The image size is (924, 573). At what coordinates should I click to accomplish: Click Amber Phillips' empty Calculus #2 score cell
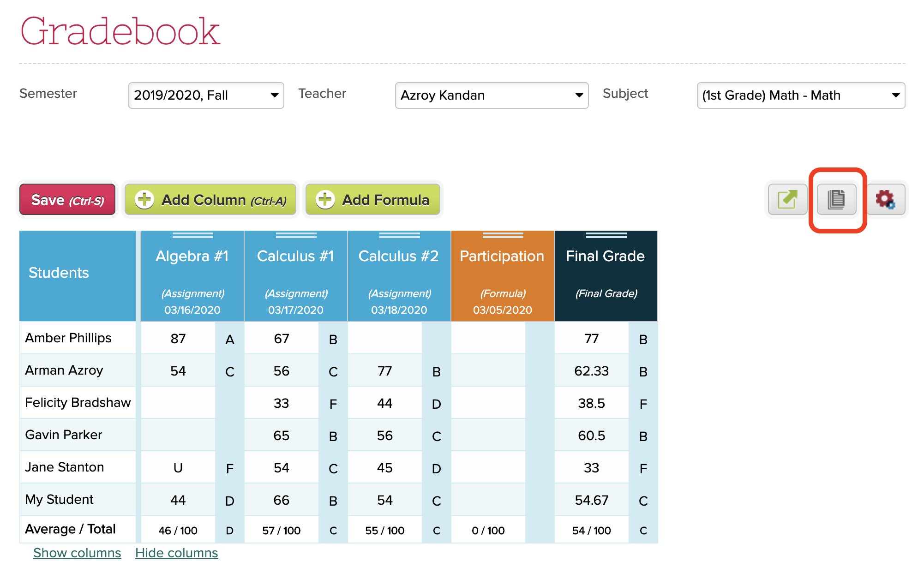point(384,339)
